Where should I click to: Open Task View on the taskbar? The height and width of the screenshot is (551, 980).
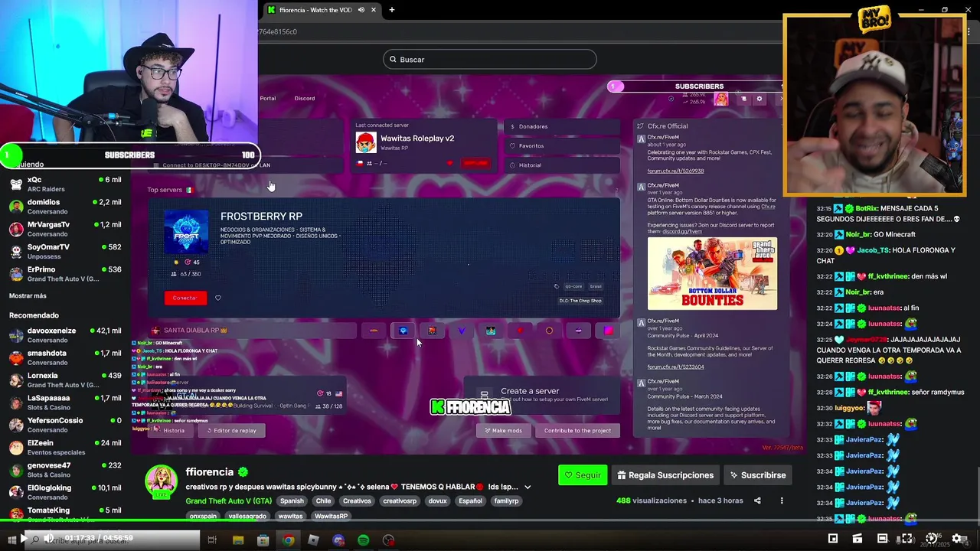[x=212, y=540]
